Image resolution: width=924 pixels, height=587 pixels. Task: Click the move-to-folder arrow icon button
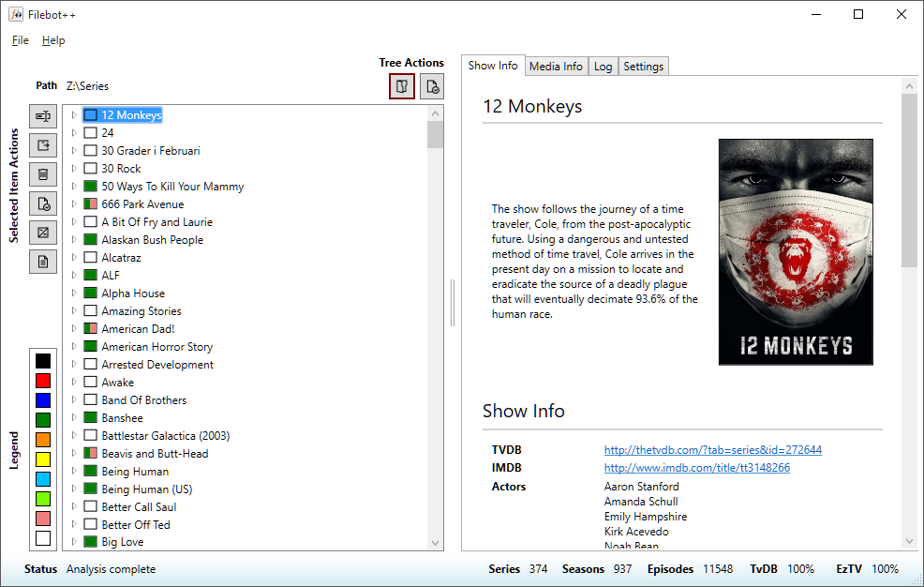pos(43,145)
